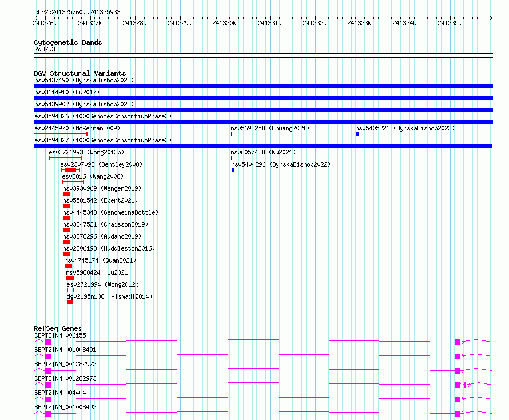Click the DGV Structural Variants track title
The height and width of the screenshot is (420, 509).
pyautogui.click(x=80, y=73)
